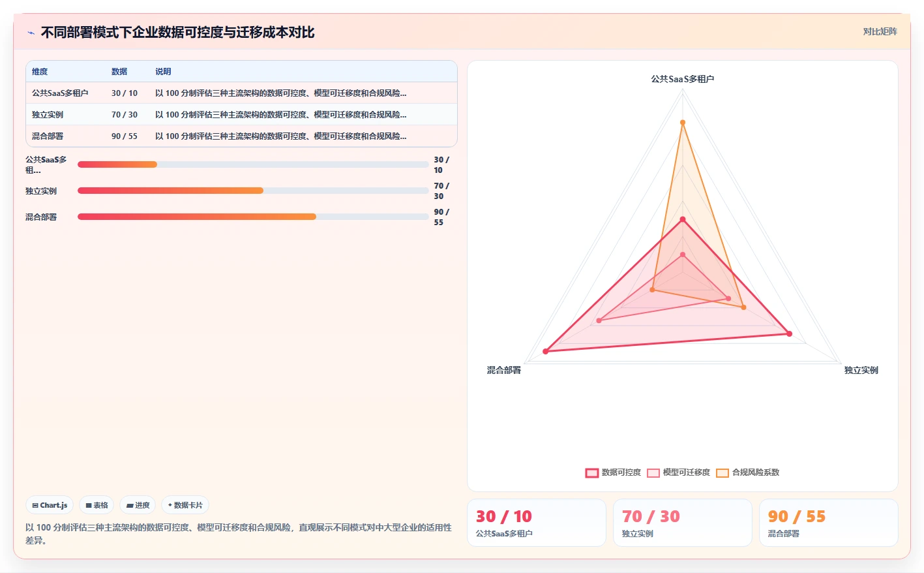Click the 公共SaaS多租户 progress bar
Screen dimensions: 924x573
pyautogui.click(x=253, y=164)
